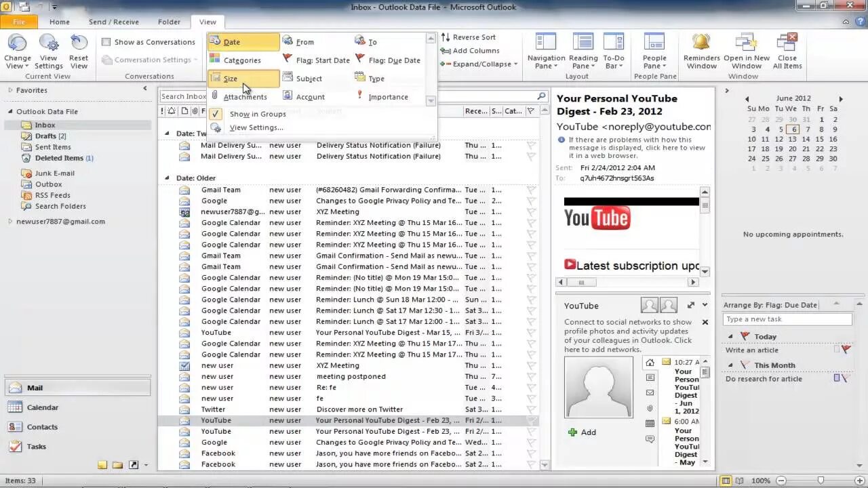This screenshot has height=488, width=868.
Task: Click Reverse Sort button
Action: pyautogui.click(x=468, y=37)
